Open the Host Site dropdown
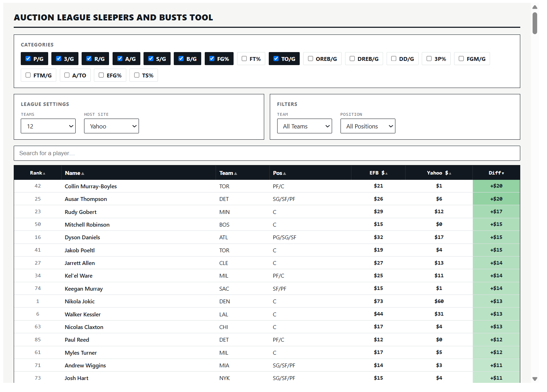 tap(112, 126)
